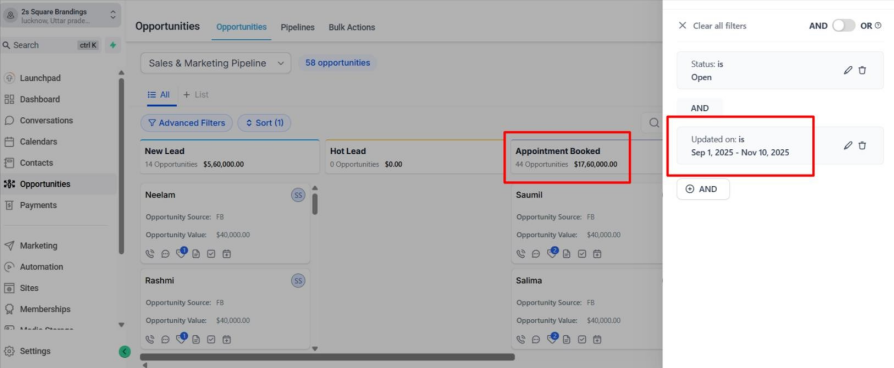Open the 2s Square Brandings account switcher
This screenshot has height=368, width=894.
60,15
